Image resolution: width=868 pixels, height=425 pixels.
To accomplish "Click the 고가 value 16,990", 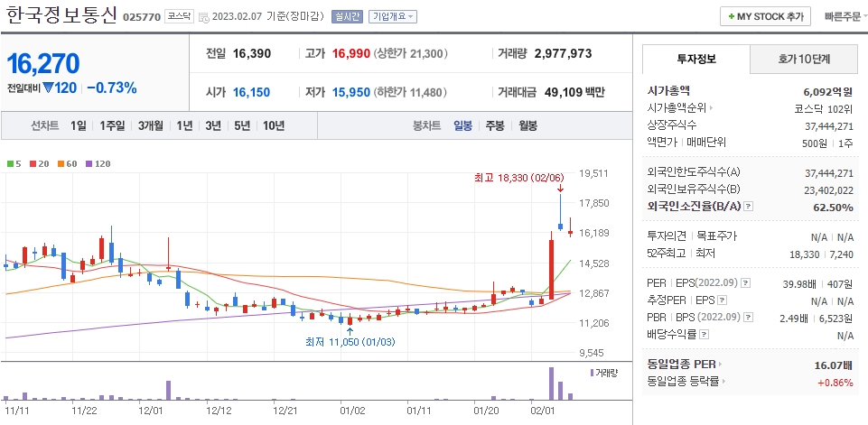I will pos(351,53).
